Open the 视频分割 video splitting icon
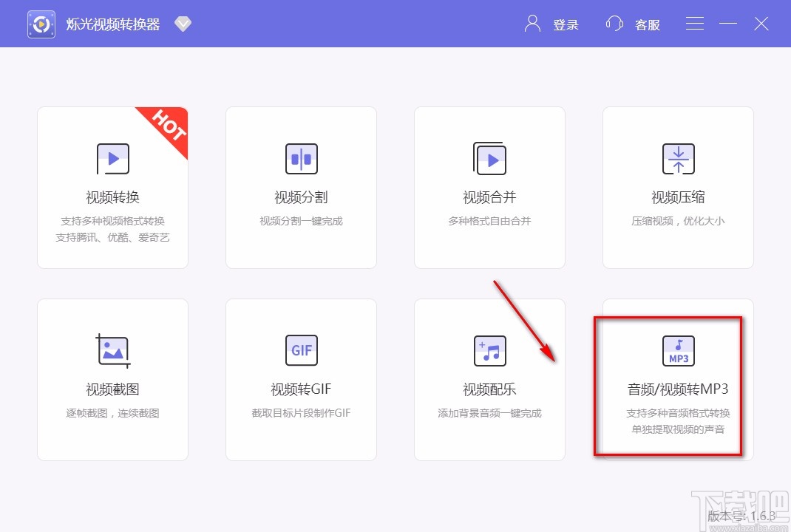The image size is (791, 532). 301,159
